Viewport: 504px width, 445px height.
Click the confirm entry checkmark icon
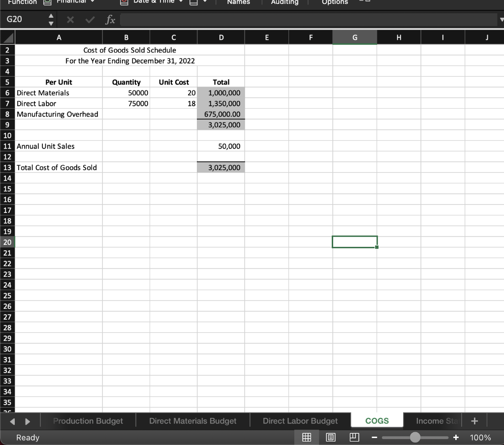(90, 20)
